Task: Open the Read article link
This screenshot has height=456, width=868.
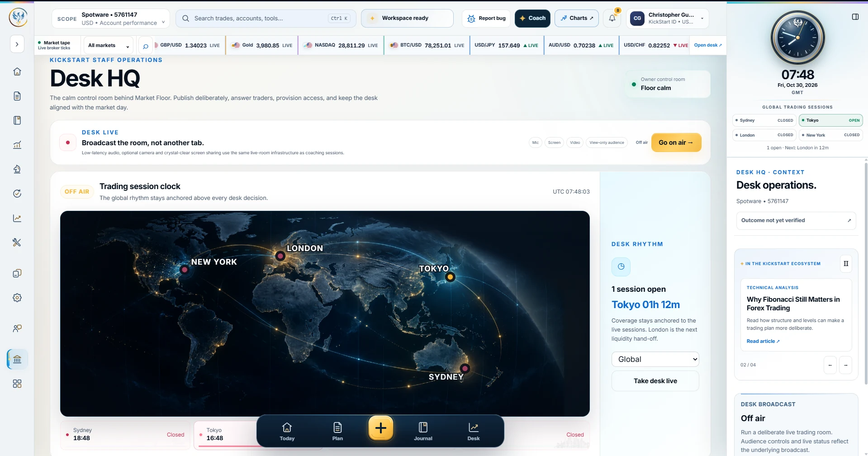Action: coord(763,342)
